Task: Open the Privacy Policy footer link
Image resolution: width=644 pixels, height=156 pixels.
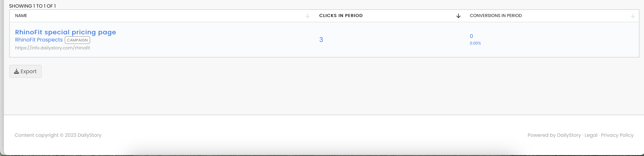Action: click(x=617, y=135)
